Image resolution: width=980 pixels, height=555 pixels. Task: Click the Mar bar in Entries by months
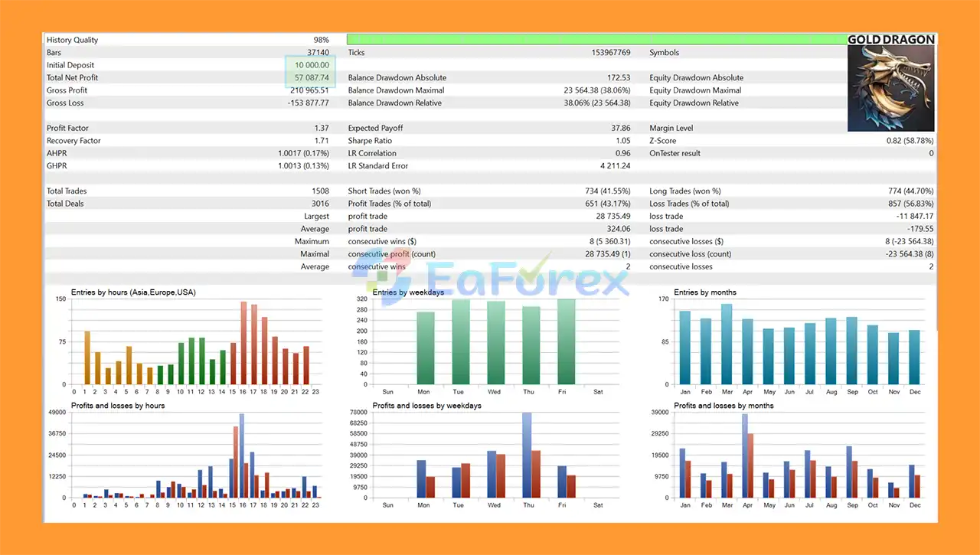click(x=727, y=344)
